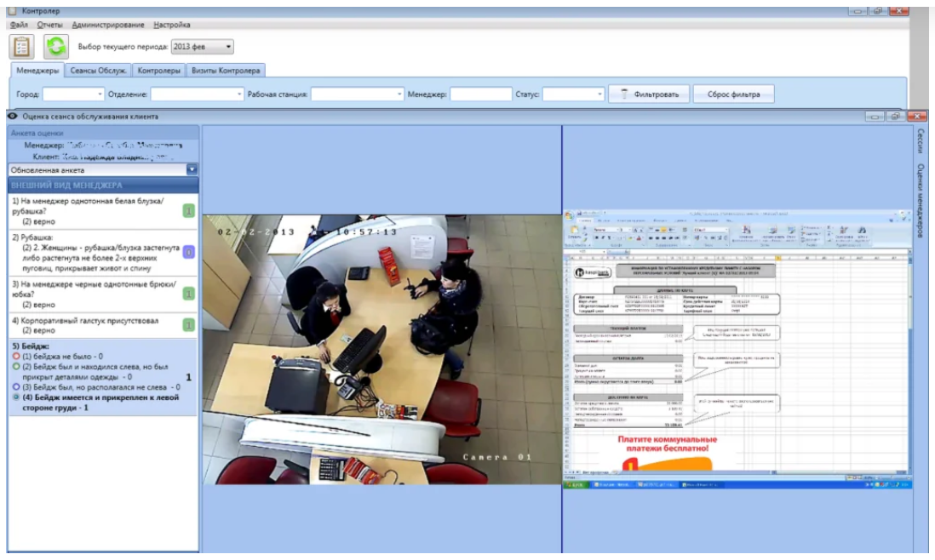
Task: Select radio option (2) бейдж прикрыт деталями одежды
Action: point(16,367)
